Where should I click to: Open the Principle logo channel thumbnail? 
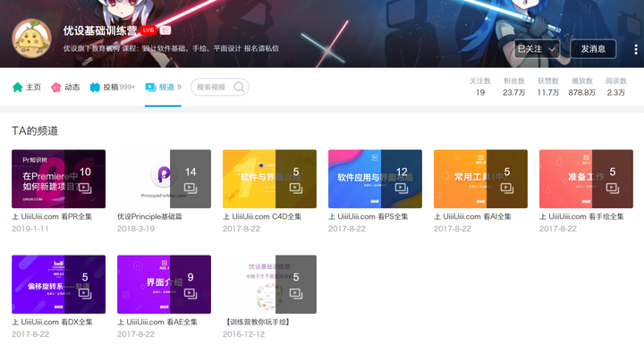(165, 179)
